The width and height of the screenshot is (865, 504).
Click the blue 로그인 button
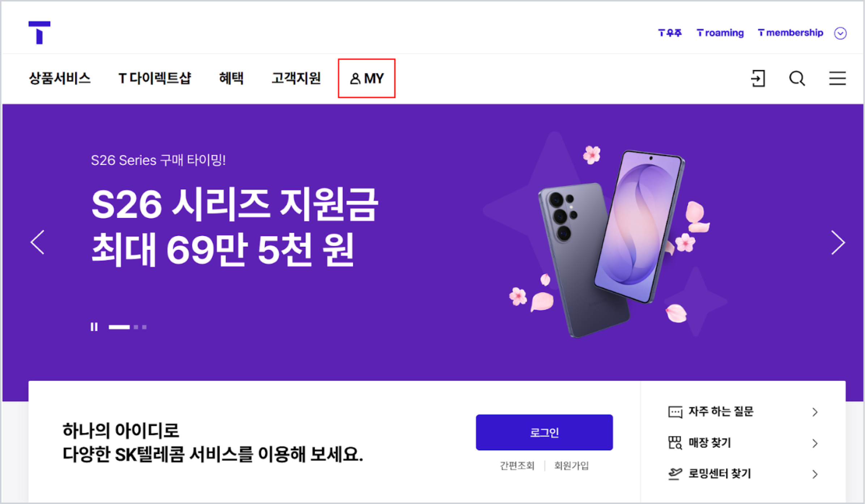tap(544, 432)
